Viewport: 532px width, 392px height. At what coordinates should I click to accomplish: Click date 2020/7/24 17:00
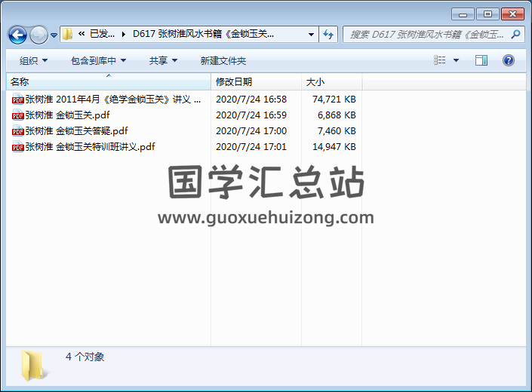tap(251, 130)
